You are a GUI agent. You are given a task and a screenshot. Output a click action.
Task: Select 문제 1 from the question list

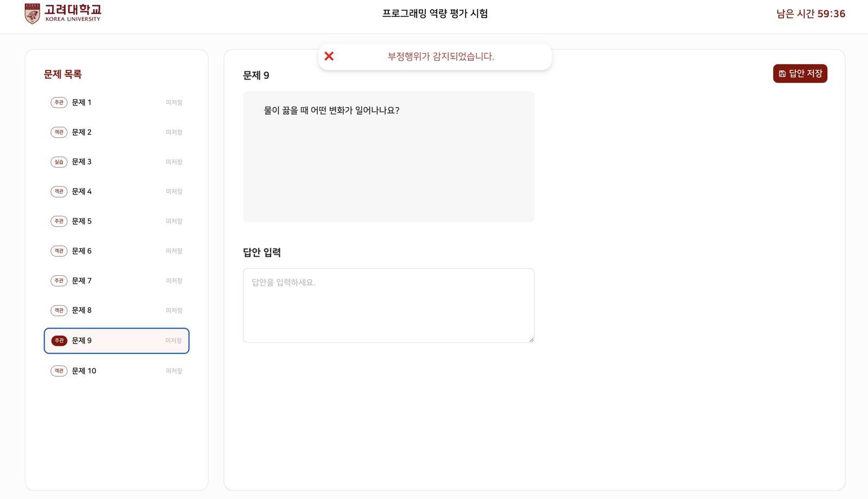[x=81, y=102]
